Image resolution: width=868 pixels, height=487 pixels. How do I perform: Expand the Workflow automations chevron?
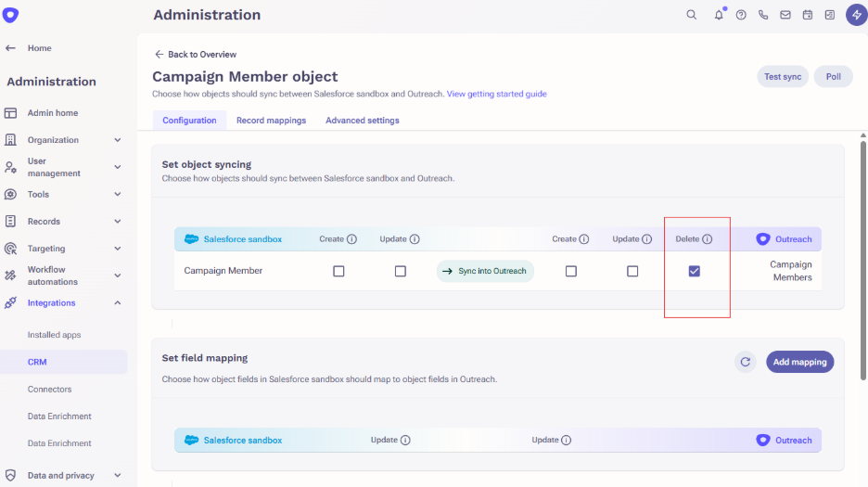tap(118, 276)
